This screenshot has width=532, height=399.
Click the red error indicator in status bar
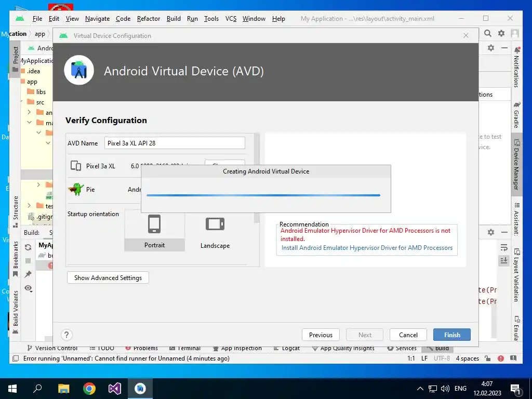pos(500,358)
